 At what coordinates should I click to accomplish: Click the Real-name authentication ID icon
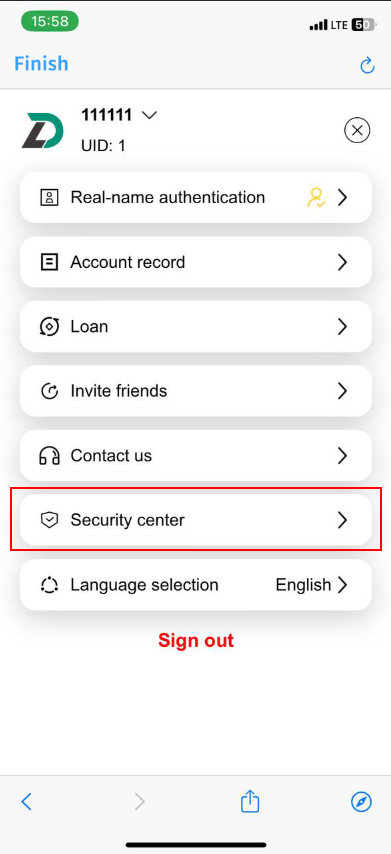50,197
